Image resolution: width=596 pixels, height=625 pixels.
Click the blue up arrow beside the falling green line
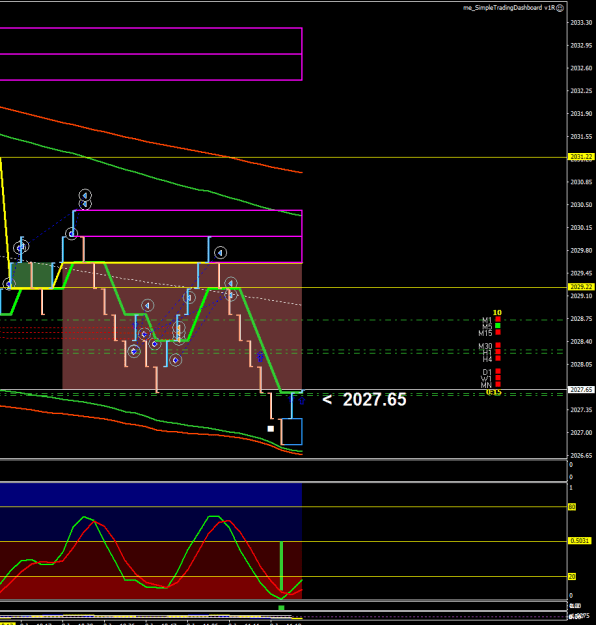pos(260,357)
